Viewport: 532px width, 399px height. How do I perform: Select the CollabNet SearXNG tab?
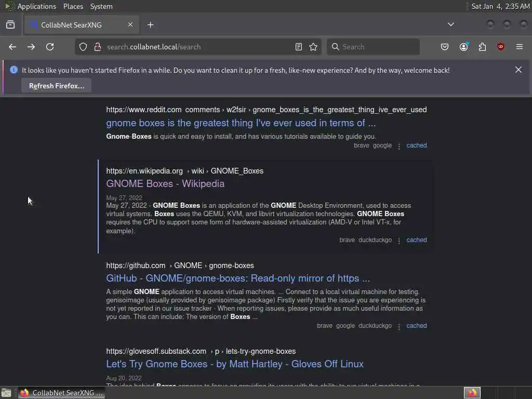point(82,25)
